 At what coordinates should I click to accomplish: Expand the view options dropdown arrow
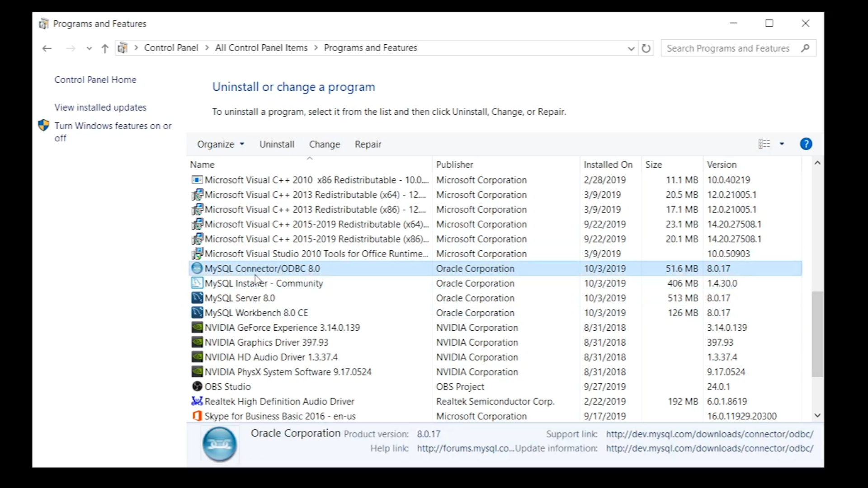pos(782,144)
